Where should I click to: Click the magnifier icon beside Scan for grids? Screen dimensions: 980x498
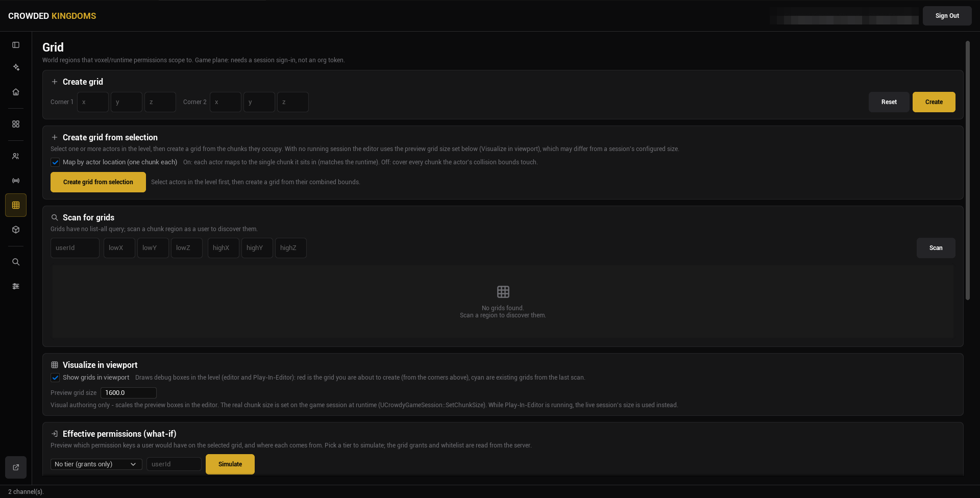tap(55, 217)
